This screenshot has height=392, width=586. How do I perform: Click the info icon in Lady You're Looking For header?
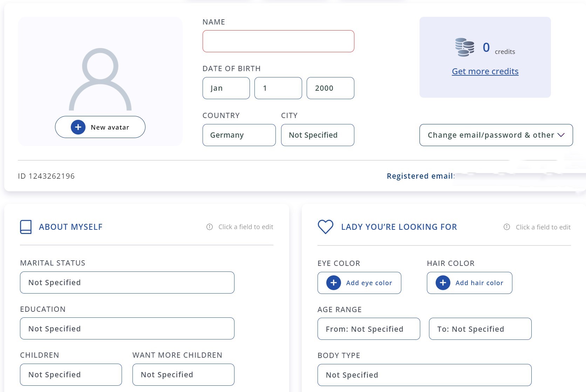coord(507,227)
